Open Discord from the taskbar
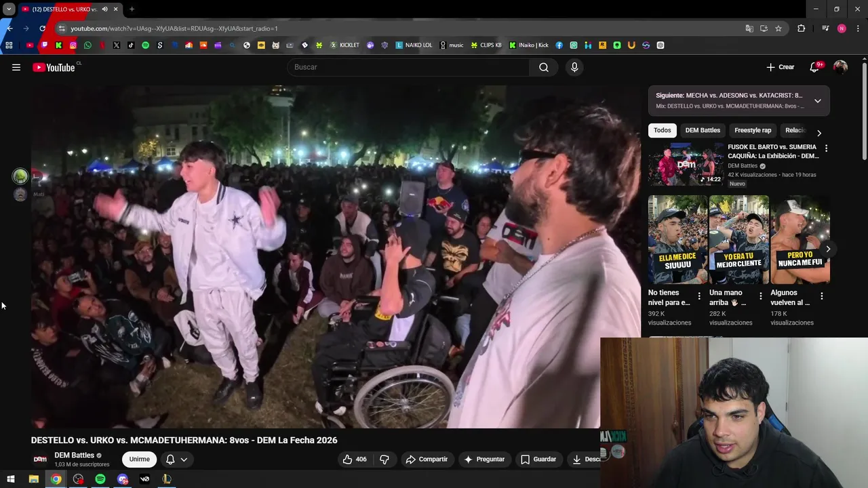 [x=123, y=479]
